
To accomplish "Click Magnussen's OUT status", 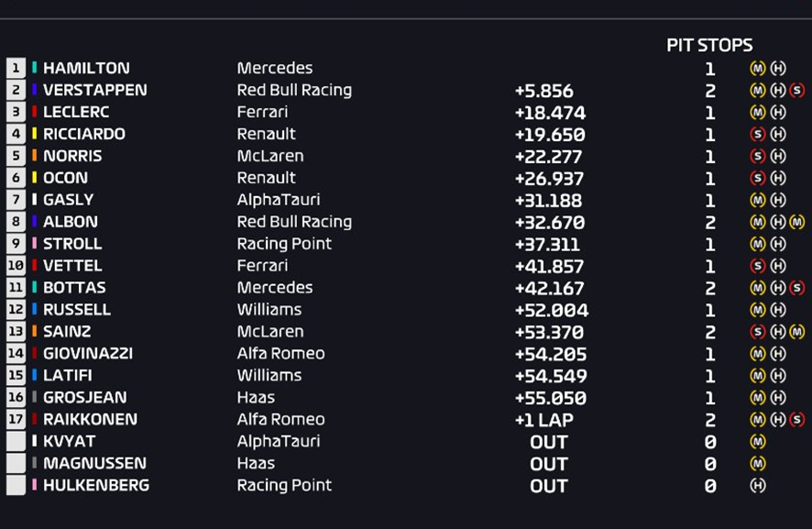I will pyautogui.click(x=549, y=464).
